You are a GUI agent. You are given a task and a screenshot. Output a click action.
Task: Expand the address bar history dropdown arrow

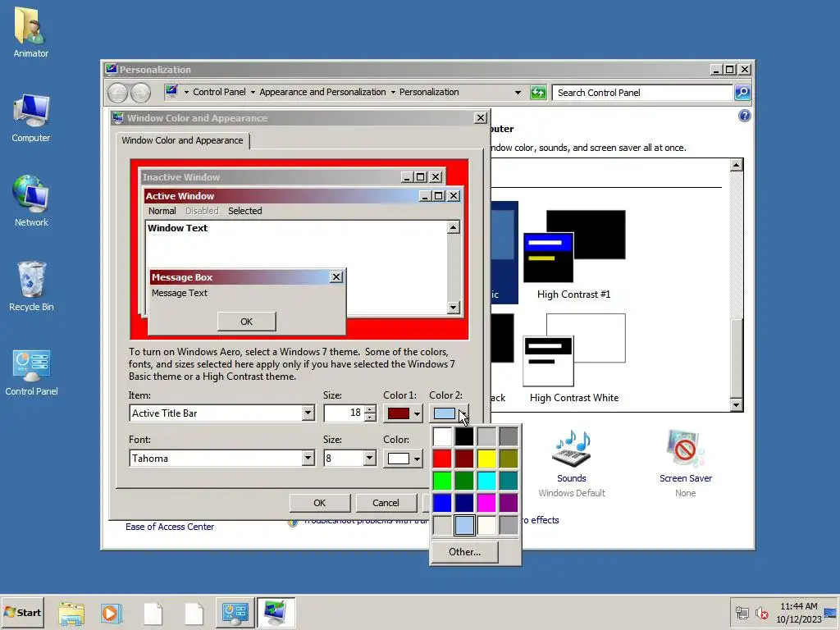coord(518,93)
